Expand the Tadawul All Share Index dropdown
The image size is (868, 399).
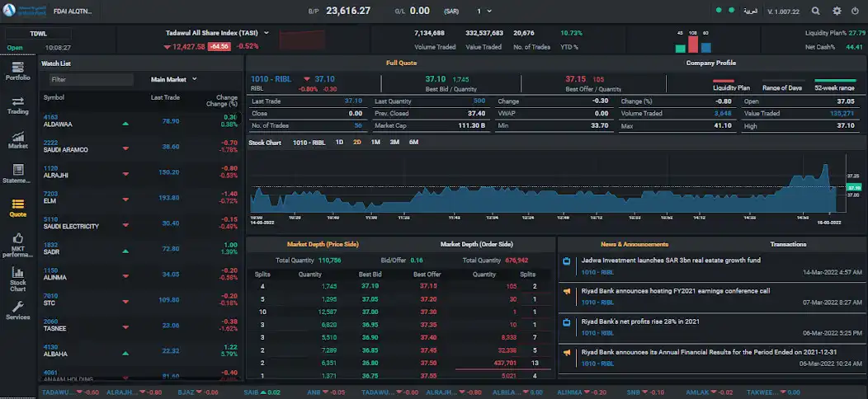(217, 33)
